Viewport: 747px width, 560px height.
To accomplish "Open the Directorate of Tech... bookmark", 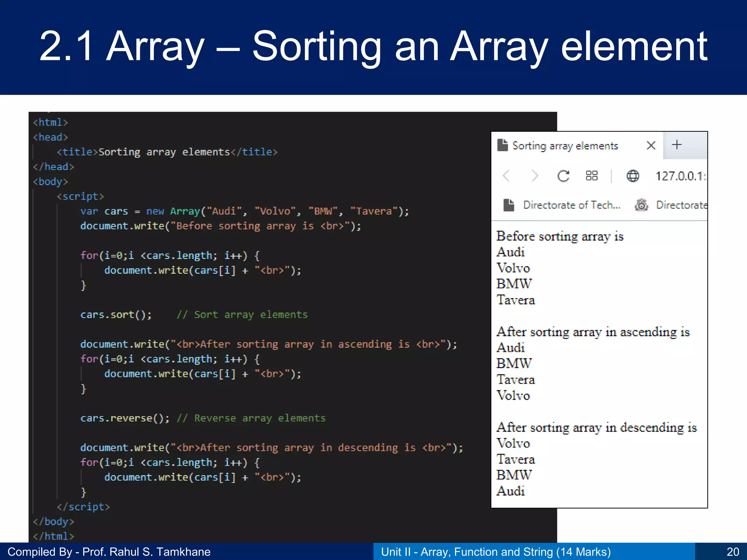I will point(562,205).
